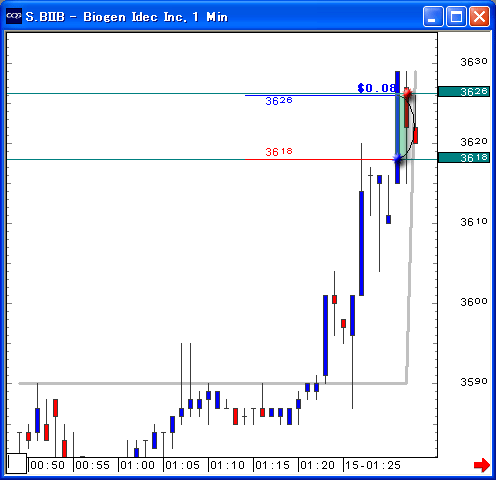Select the 3618 price tag on the price axis
The image size is (496, 480).
click(464, 157)
